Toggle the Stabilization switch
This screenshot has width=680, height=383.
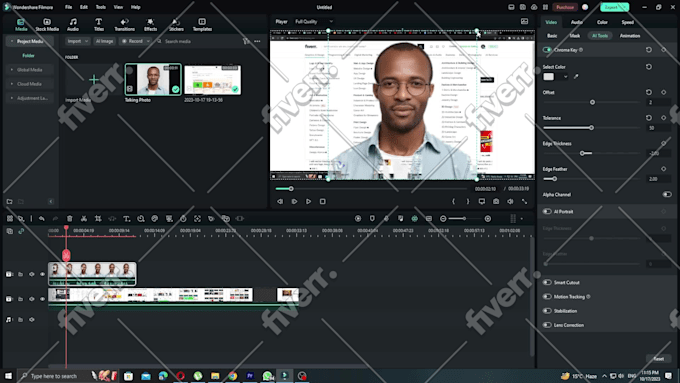tap(547, 311)
